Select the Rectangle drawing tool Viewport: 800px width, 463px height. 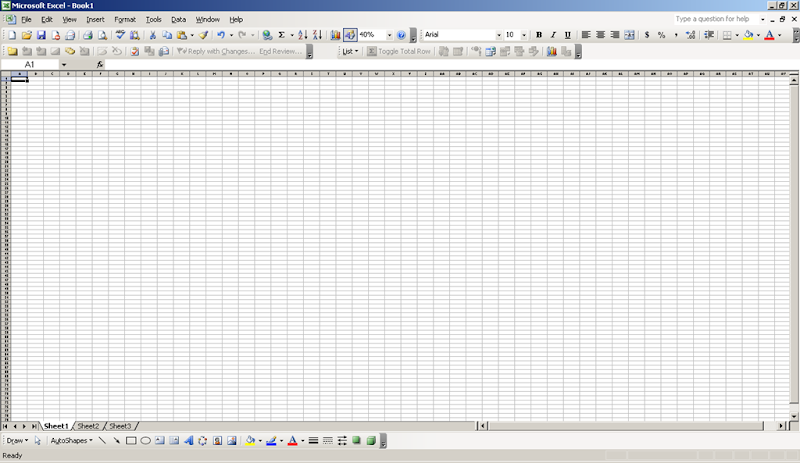pyautogui.click(x=131, y=440)
